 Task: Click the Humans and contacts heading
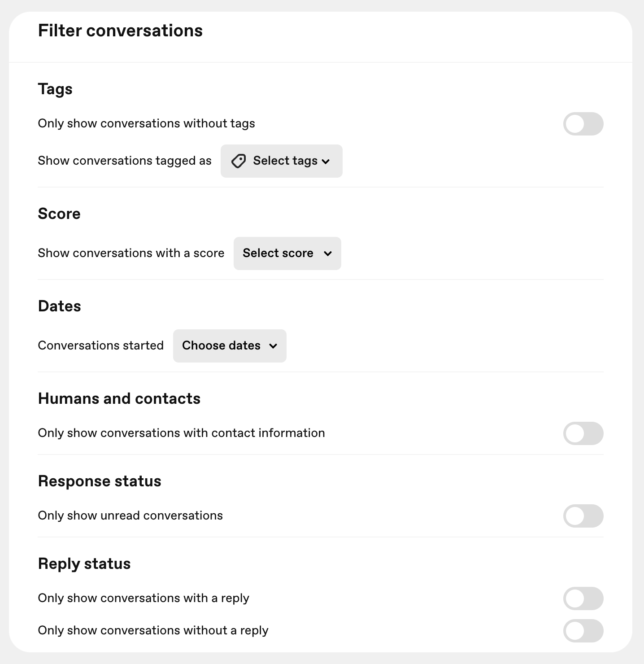(119, 398)
